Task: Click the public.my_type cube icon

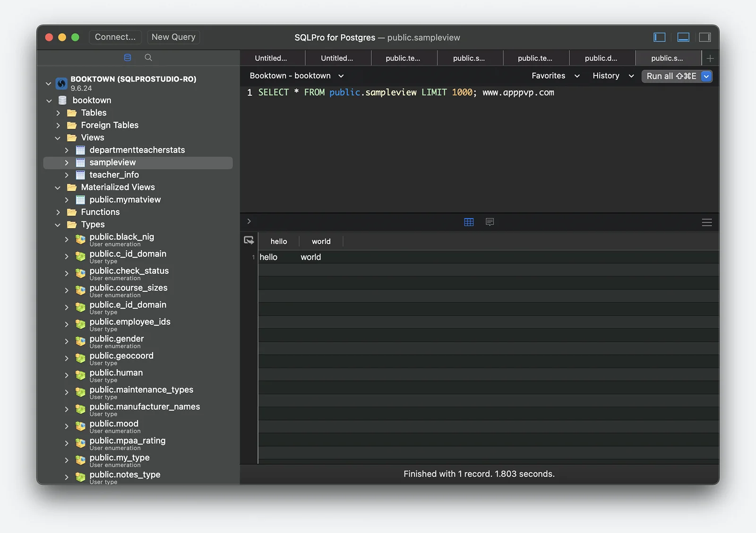Action: 81,461
